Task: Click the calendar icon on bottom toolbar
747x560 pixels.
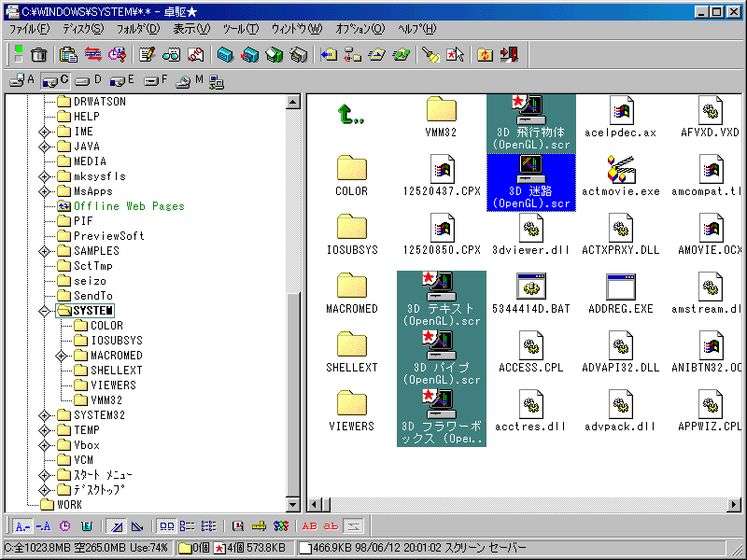Action: coord(238,525)
